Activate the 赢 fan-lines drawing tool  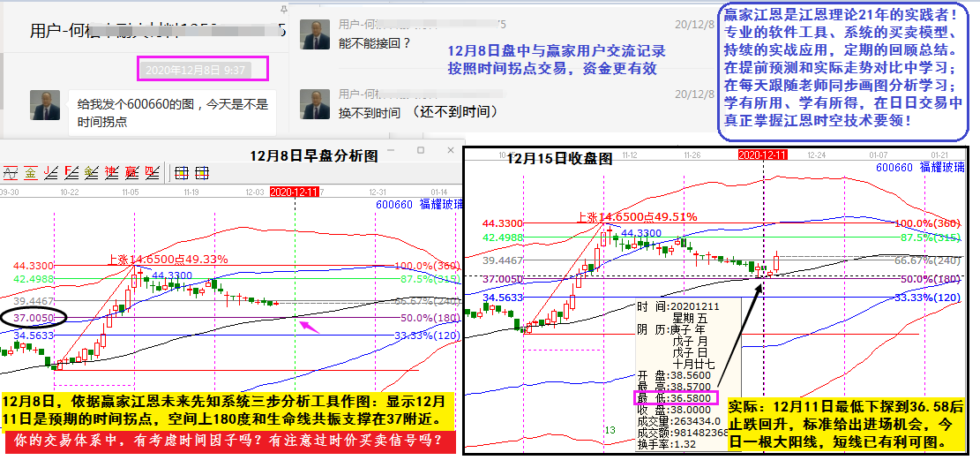tap(131, 173)
